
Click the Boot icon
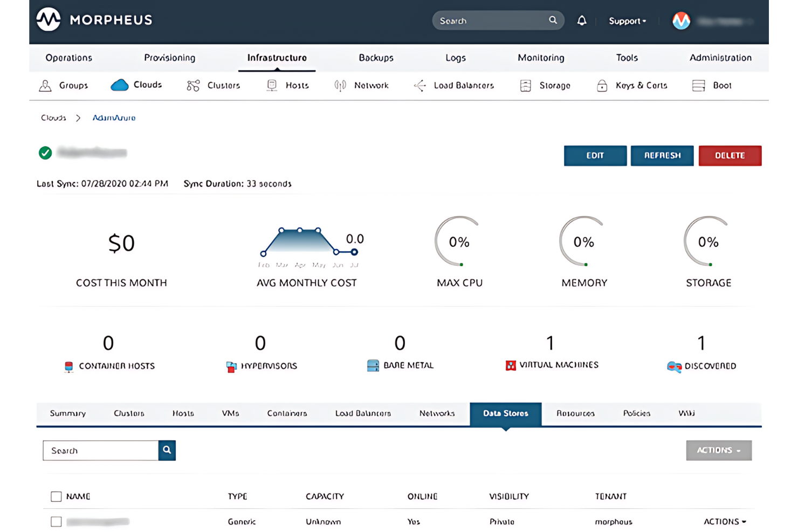pos(699,86)
